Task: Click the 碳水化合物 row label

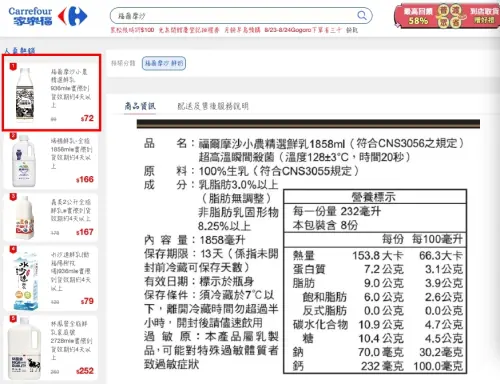Action: point(320,325)
